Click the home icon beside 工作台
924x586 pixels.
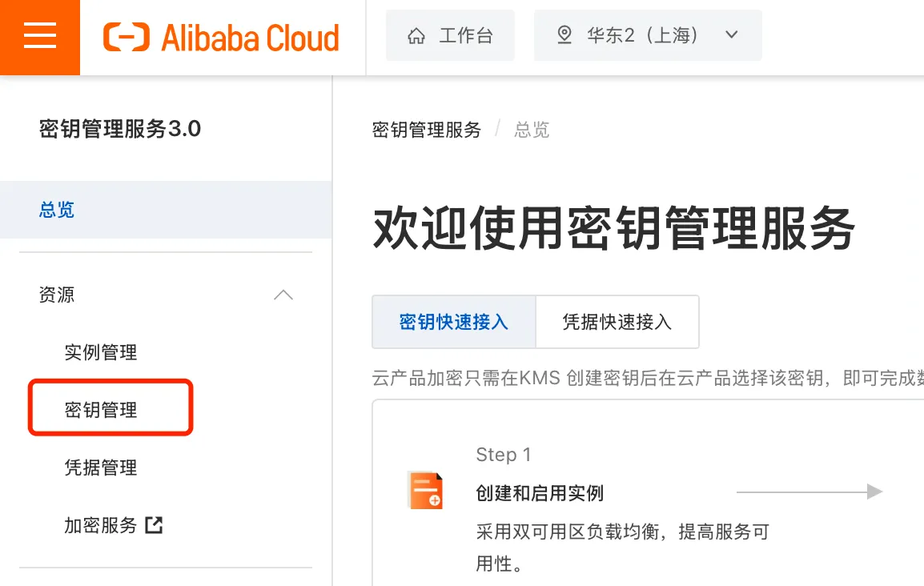416,36
